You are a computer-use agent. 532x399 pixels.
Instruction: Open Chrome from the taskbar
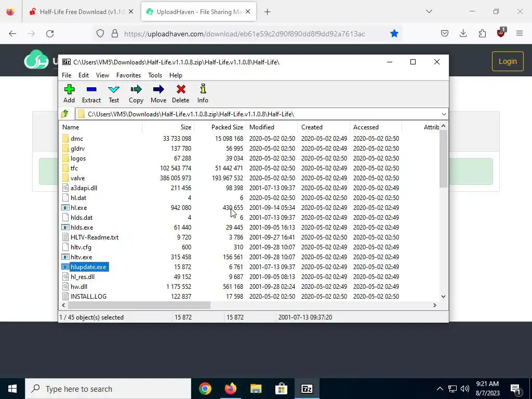(205, 389)
